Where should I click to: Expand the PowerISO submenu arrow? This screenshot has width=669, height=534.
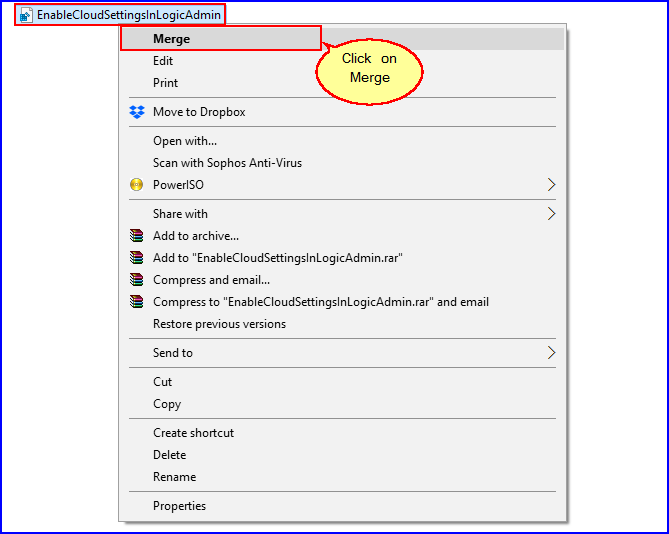click(x=550, y=185)
